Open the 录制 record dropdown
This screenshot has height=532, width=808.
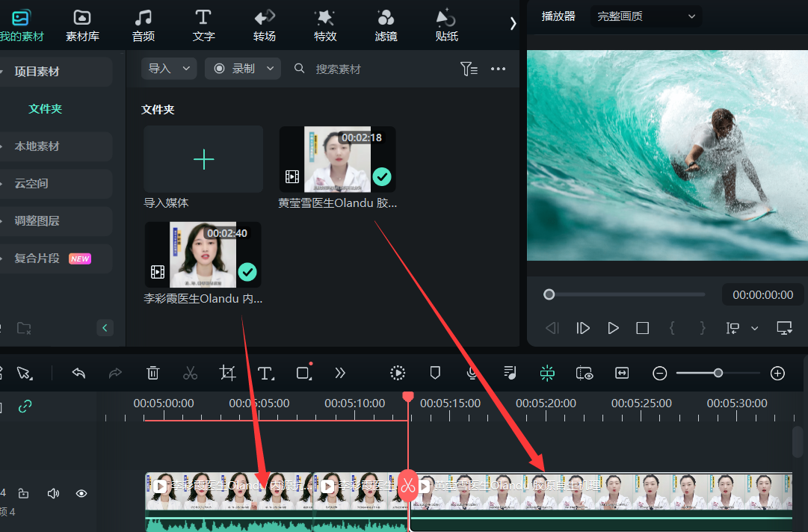(x=243, y=69)
